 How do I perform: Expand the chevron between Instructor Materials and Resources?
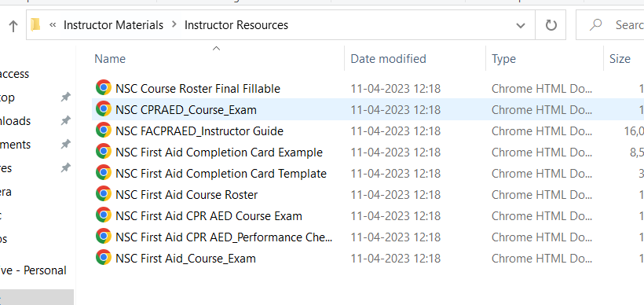174,24
